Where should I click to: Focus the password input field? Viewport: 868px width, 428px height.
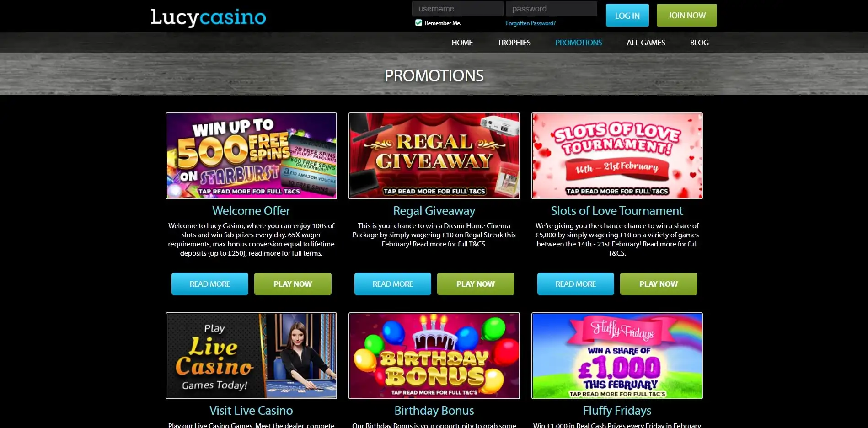pos(551,9)
